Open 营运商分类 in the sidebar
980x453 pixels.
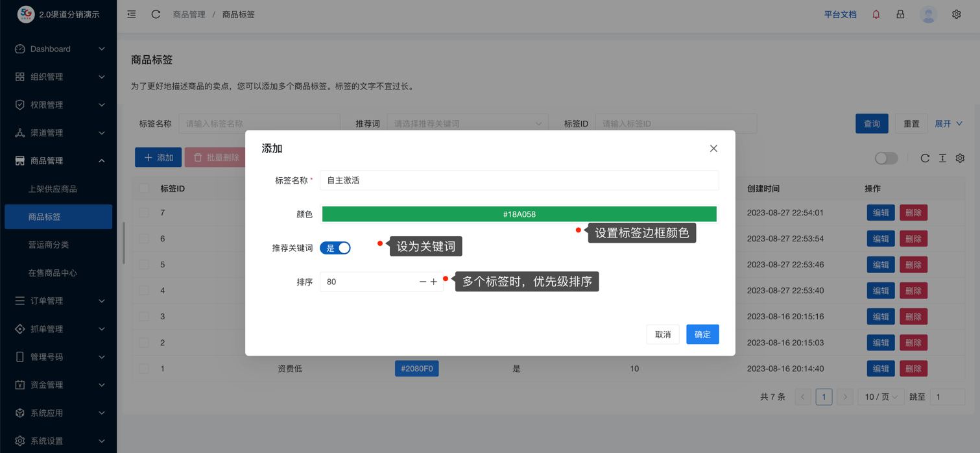pyautogui.click(x=49, y=245)
